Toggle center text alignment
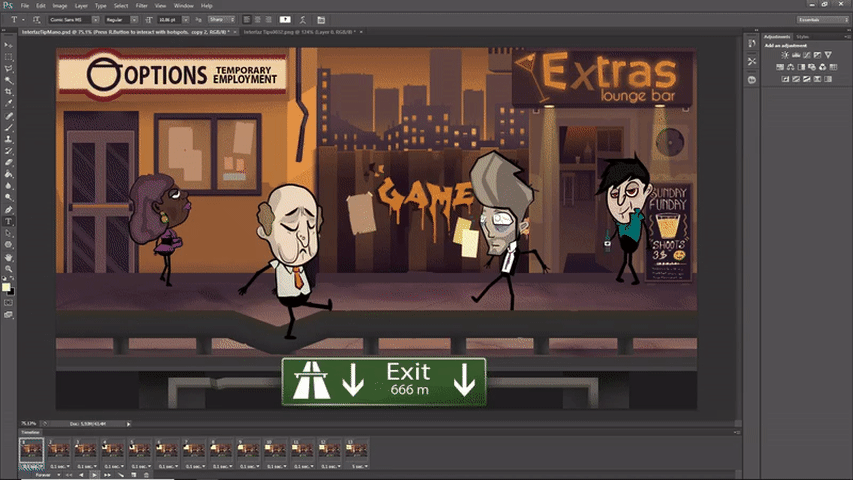 pos(258,19)
